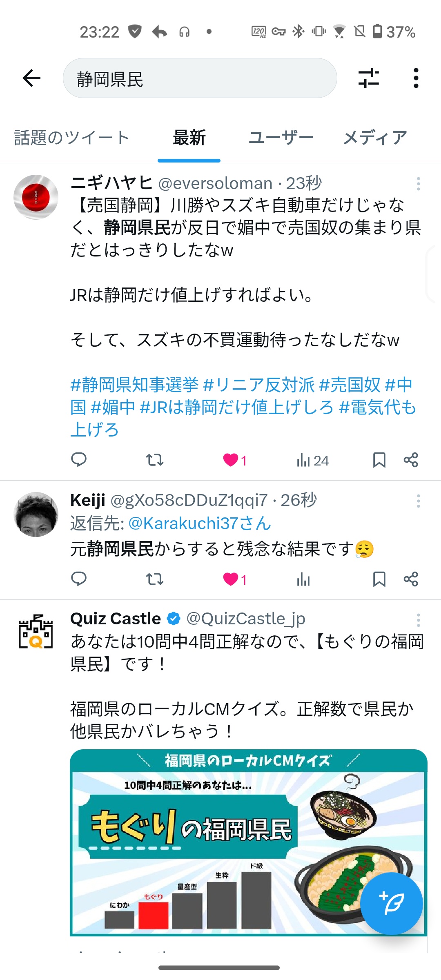Tap the floating compose tweet button

391,903
